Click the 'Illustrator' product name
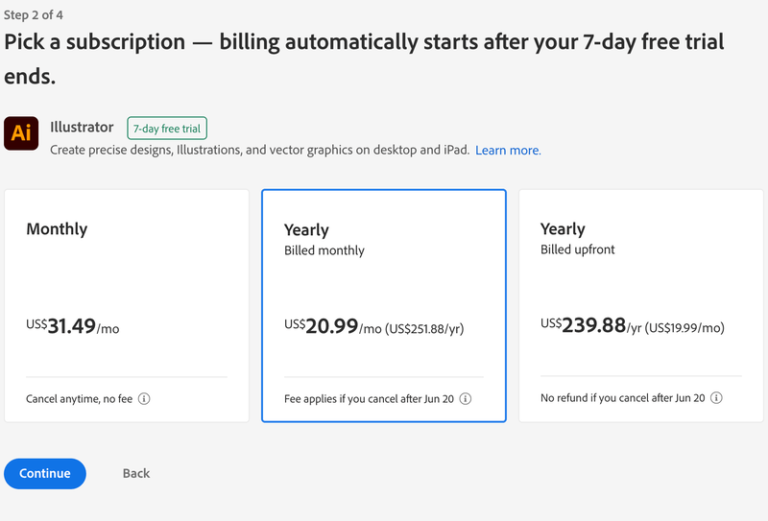This screenshot has height=521, width=768. 82,127
